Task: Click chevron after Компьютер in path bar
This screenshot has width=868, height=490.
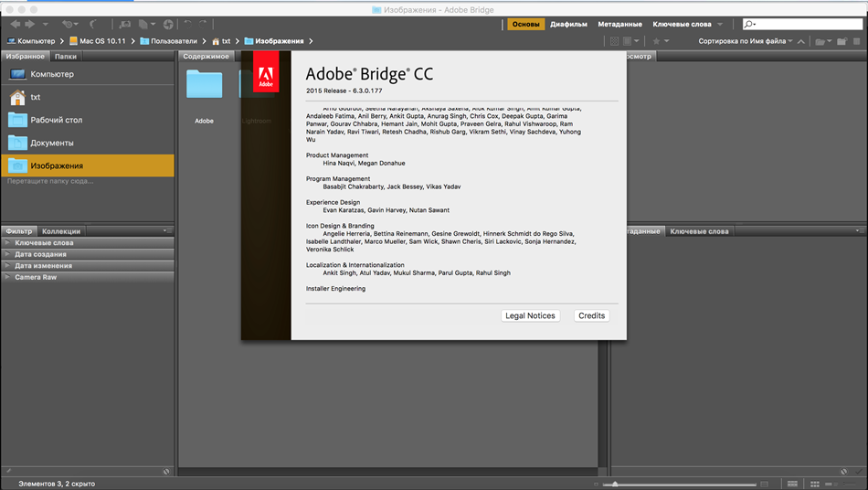Action: click(61, 41)
